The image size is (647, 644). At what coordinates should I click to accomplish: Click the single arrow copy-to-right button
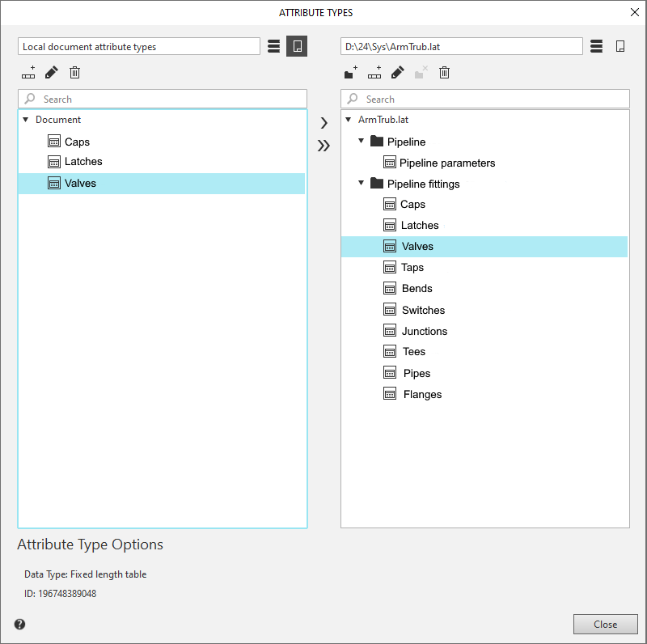pyautogui.click(x=323, y=124)
